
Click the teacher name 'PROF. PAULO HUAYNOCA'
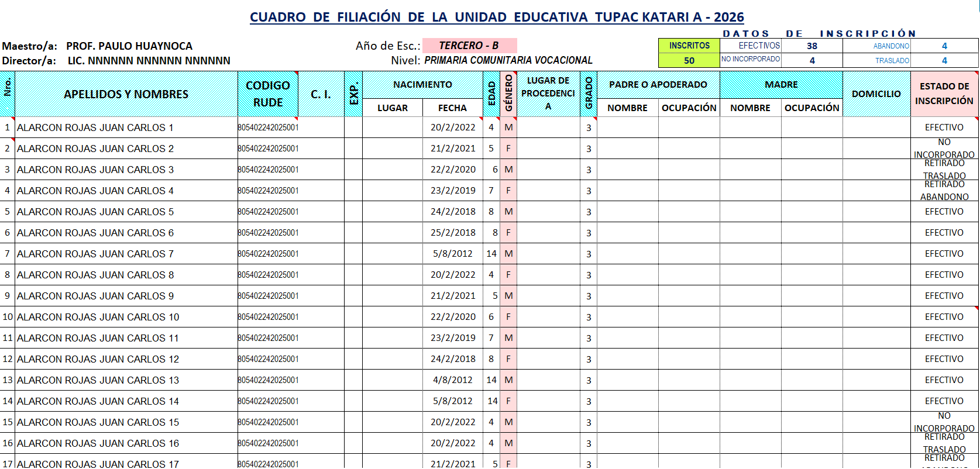(x=129, y=46)
